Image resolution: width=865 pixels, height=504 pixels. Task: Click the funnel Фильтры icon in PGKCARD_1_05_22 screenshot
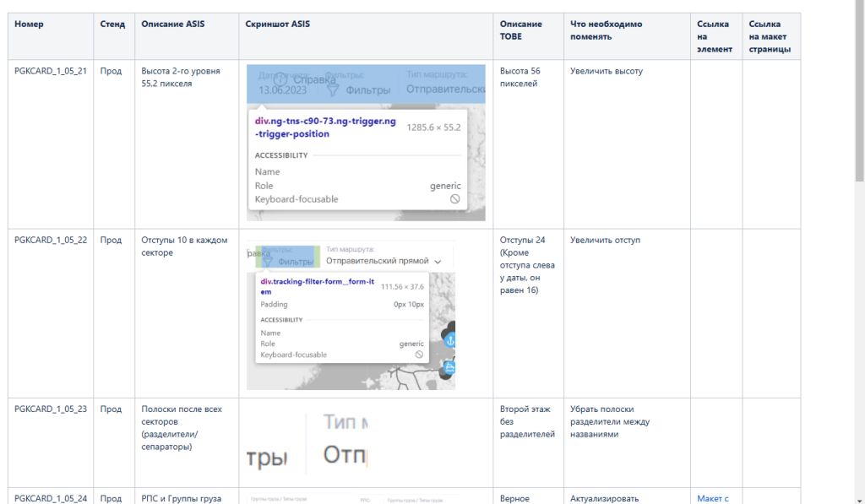tap(269, 261)
